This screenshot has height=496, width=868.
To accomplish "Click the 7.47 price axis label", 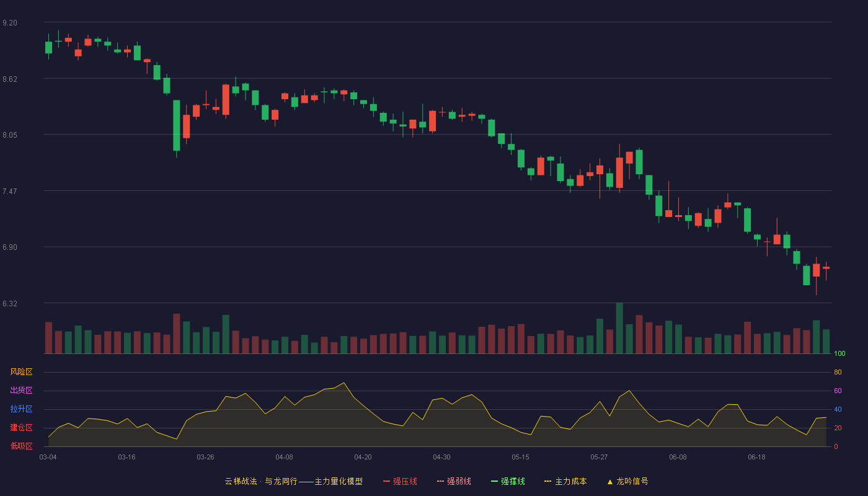I will (10, 192).
